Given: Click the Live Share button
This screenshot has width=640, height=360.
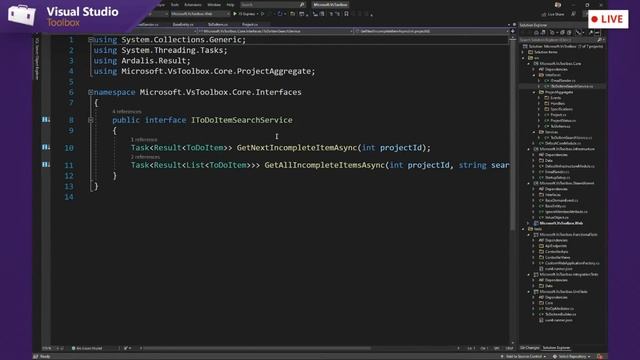Looking at the screenshot, I should [x=553, y=14].
